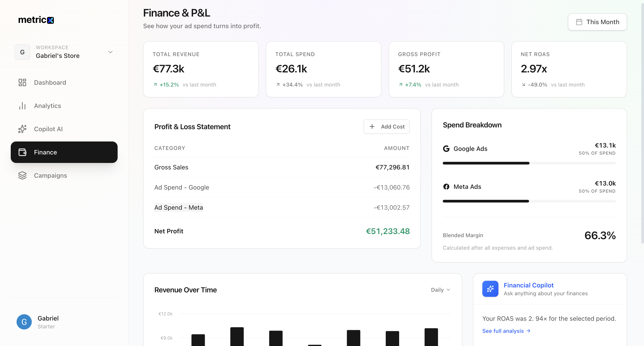The image size is (644, 346).
Task: Click the Dashboard grid icon
Action: click(x=22, y=82)
